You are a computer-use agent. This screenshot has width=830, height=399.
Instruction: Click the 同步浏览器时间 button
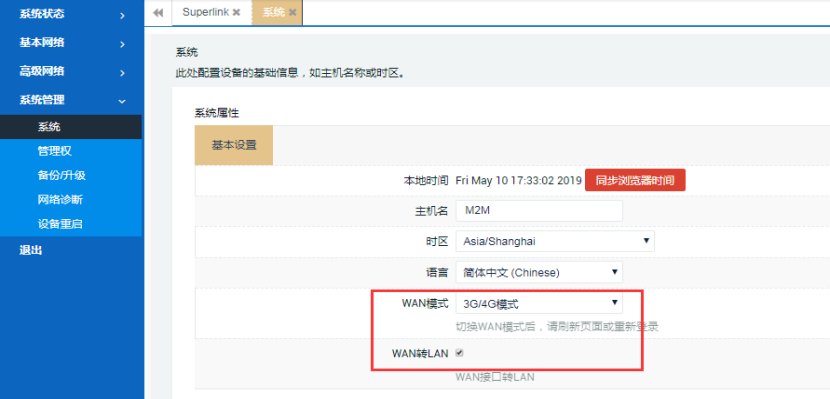pos(635,180)
